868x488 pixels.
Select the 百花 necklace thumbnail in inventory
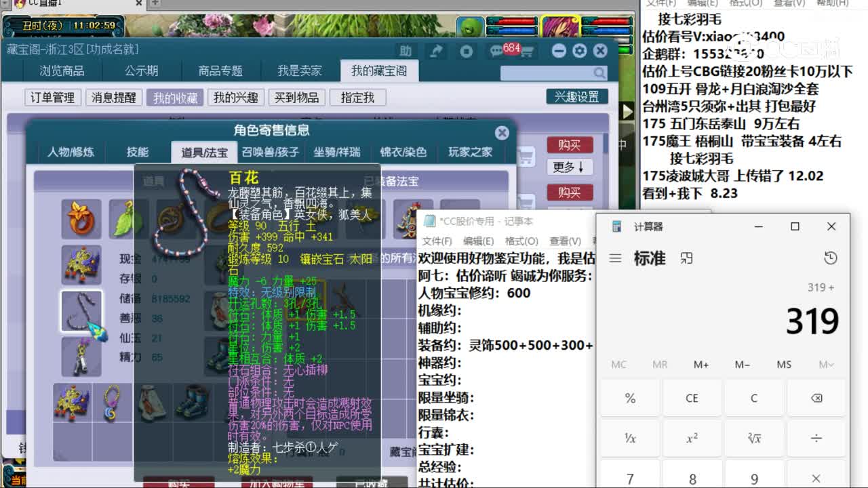coord(81,312)
